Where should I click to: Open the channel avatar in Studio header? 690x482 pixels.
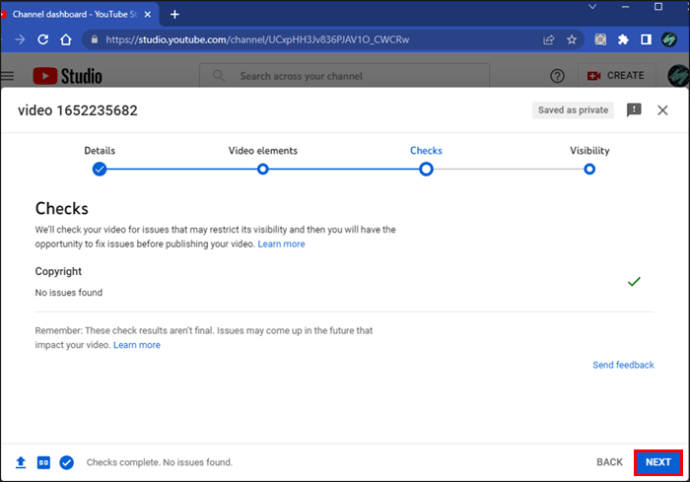(678, 76)
